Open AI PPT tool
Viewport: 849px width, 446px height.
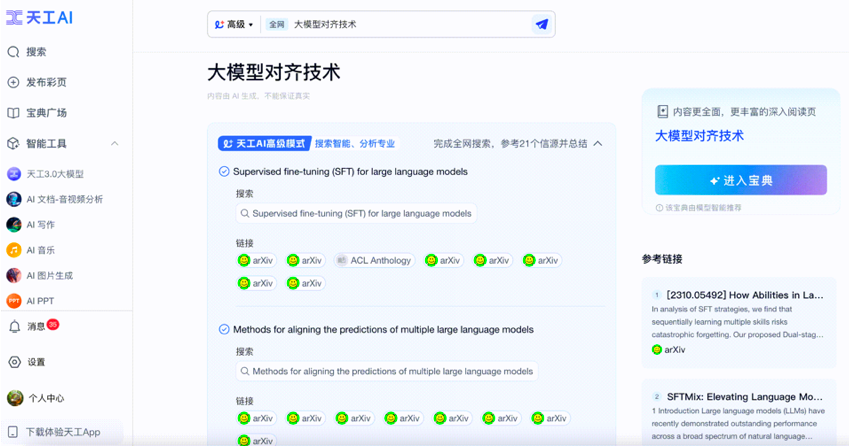(30, 301)
